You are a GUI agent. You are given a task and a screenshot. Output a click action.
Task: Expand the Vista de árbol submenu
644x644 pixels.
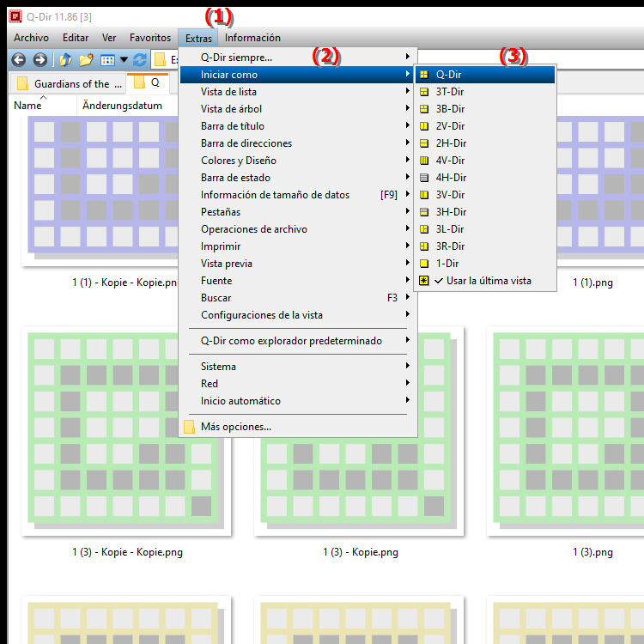tap(407, 108)
